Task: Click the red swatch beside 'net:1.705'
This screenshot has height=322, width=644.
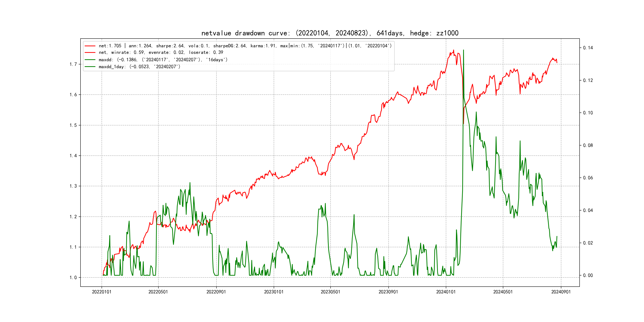Action: [90, 46]
